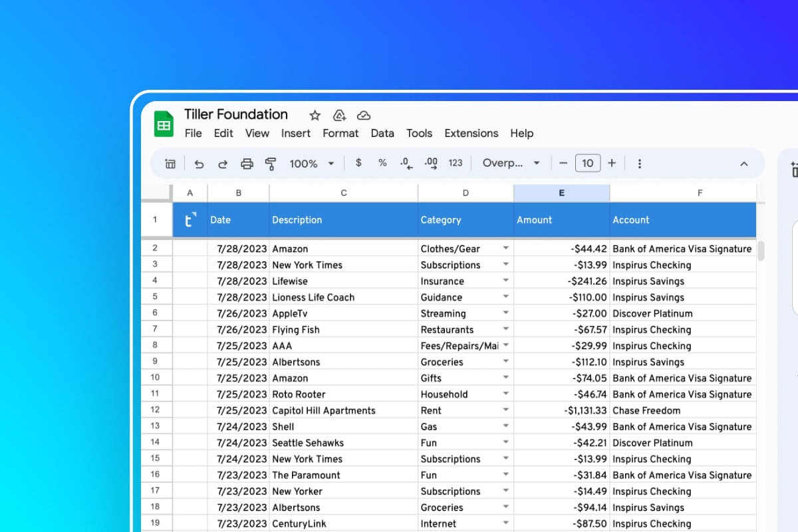Viewport: 798px width, 532px height.
Task: Click the Tiller Foundation document title
Action: click(236, 114)
